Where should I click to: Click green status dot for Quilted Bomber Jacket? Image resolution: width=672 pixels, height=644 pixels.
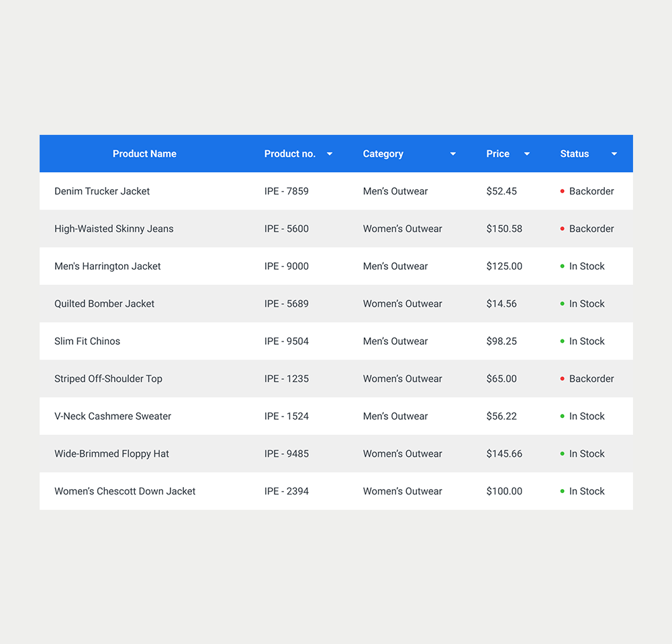click(x=562, y=304)
